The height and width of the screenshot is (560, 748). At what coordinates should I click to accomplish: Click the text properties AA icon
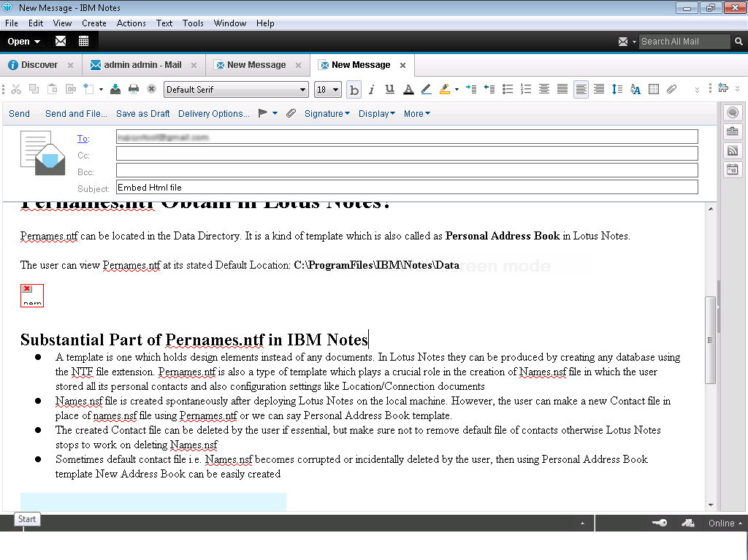(x=636, y=89)
